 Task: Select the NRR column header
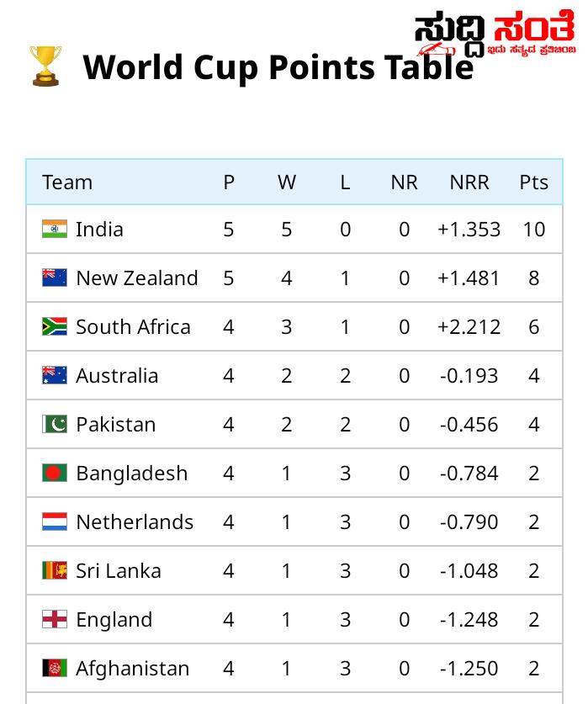(x=469, y=183)
